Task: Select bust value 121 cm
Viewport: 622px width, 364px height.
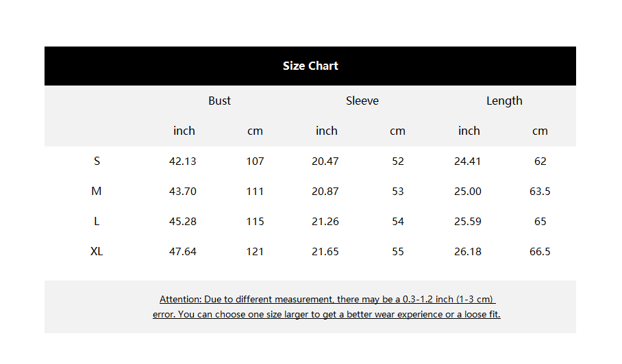Action: point(255,252)
